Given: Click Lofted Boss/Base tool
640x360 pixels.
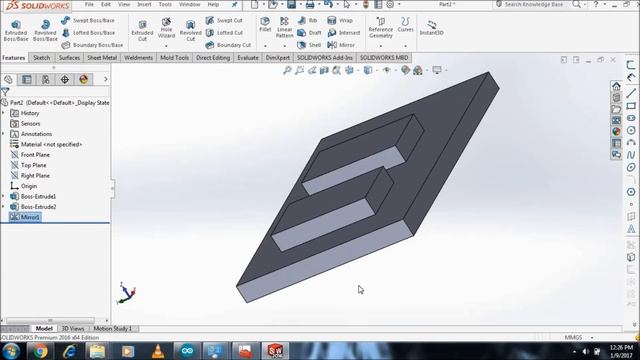Looking at the screenshot, I should pyautogui.click(x=88, y=33).
